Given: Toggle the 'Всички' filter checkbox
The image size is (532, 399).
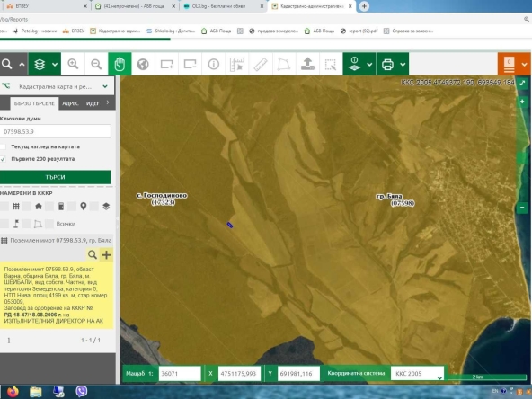Looking at the screenshot, I should (x=49, y=224).
